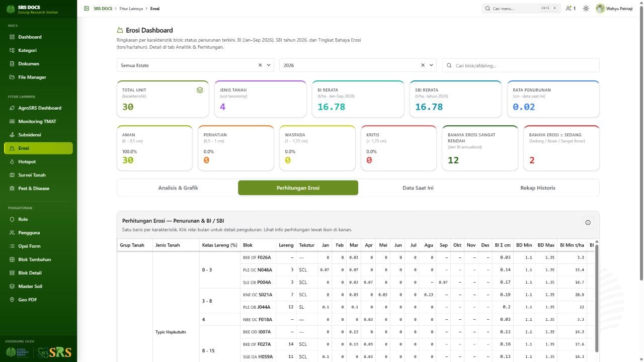Image resolution: width=644 pixels, height=362 pixels.
Task: Open Monitoring TMAT in the sidebar
Action: (x=38, y=122)
